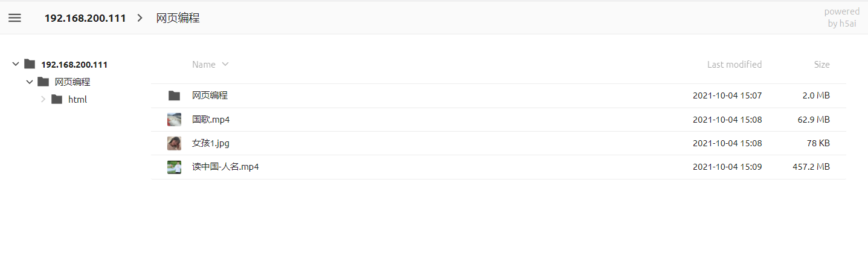Open the 读中国-人名.mp4 file entry
Image resolution: width=868 pixels, height=255 pixels.
click(498, 167)
